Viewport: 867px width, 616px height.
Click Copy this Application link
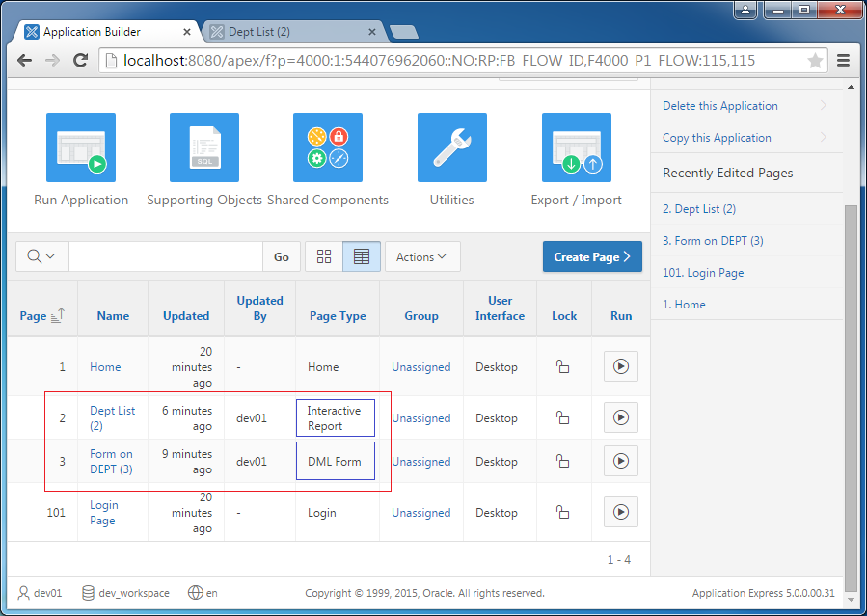coord(717,138)
